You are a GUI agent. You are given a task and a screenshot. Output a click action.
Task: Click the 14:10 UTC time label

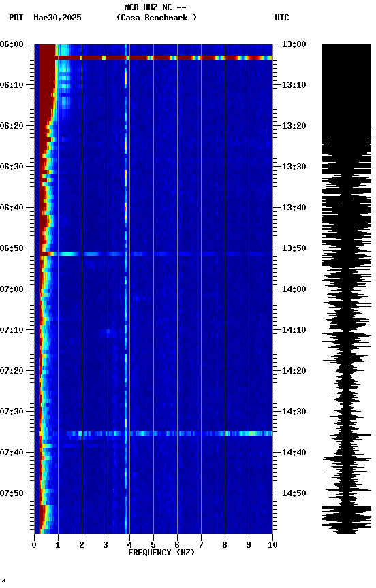(x=294, y=330)
